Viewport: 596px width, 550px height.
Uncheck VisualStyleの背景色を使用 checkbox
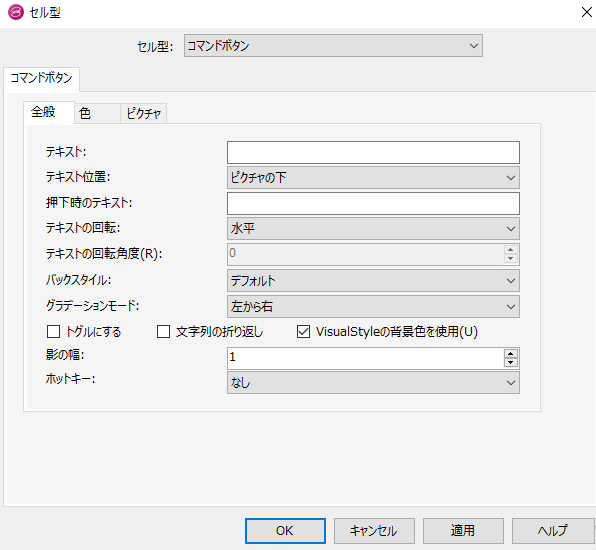tap(303, 331)
